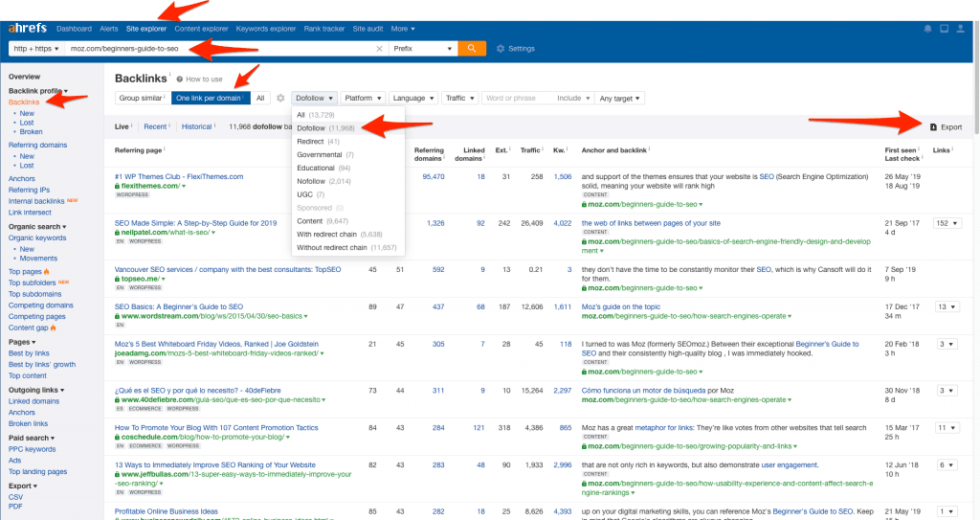Viewport: 980px width, 520px height.
Task: Open the Prefix mode dropdown
Action: 422,49
